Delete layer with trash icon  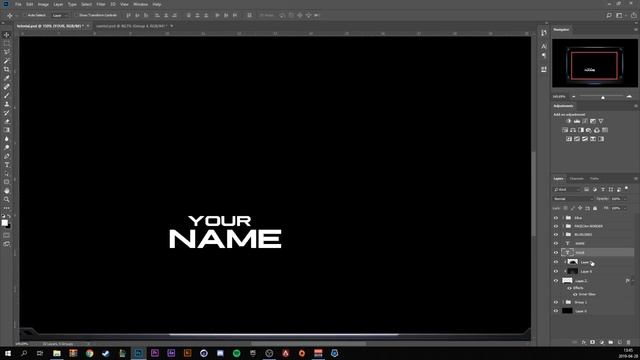pyautogui.click(x=629, y=342)
